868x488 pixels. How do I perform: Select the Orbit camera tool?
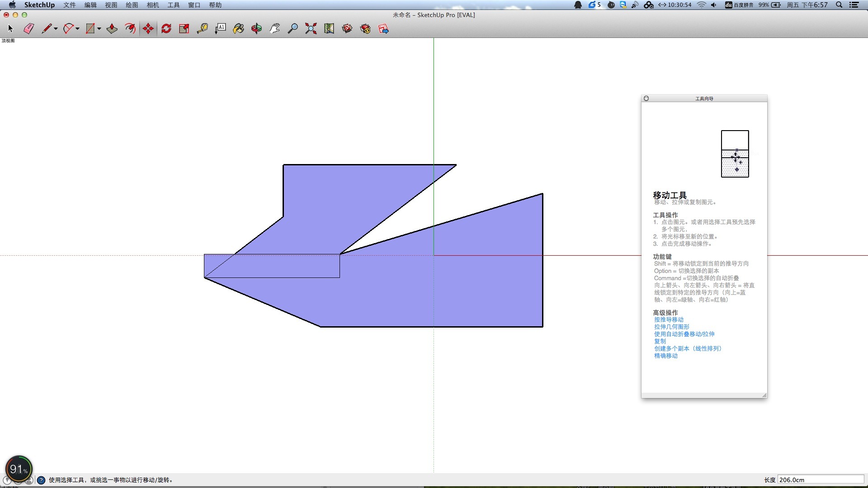click(256, 29)
